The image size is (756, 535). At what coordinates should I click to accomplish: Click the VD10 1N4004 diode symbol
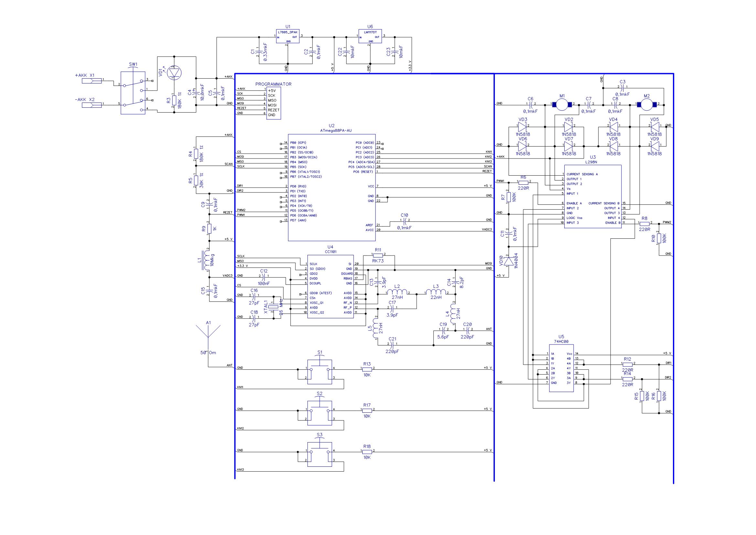[509, 261]
